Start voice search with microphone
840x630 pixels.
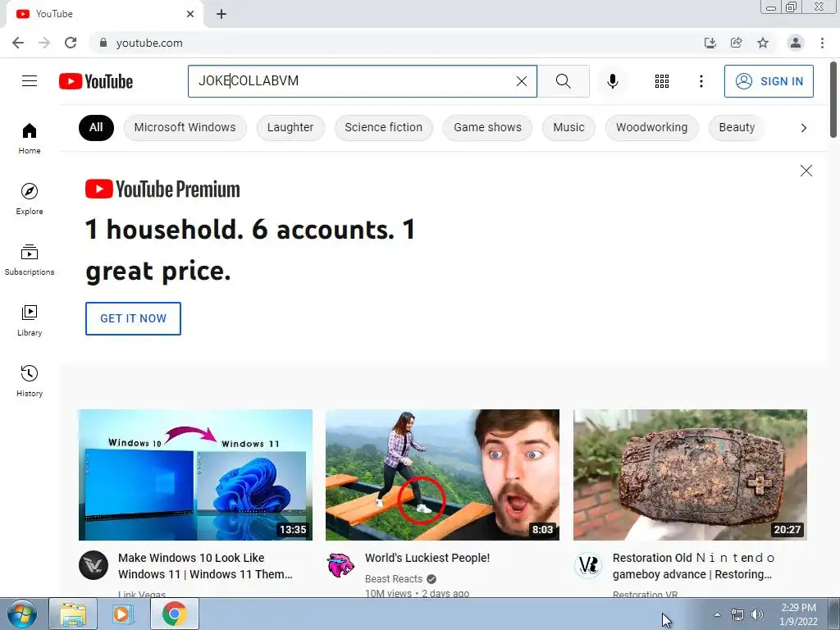[613, 81]
